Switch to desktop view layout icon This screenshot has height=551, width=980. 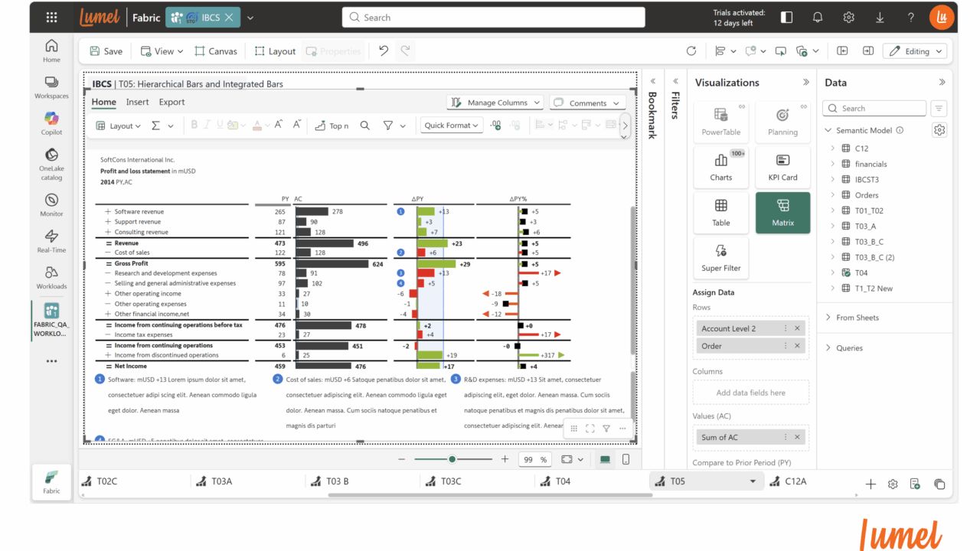[606, 459]
